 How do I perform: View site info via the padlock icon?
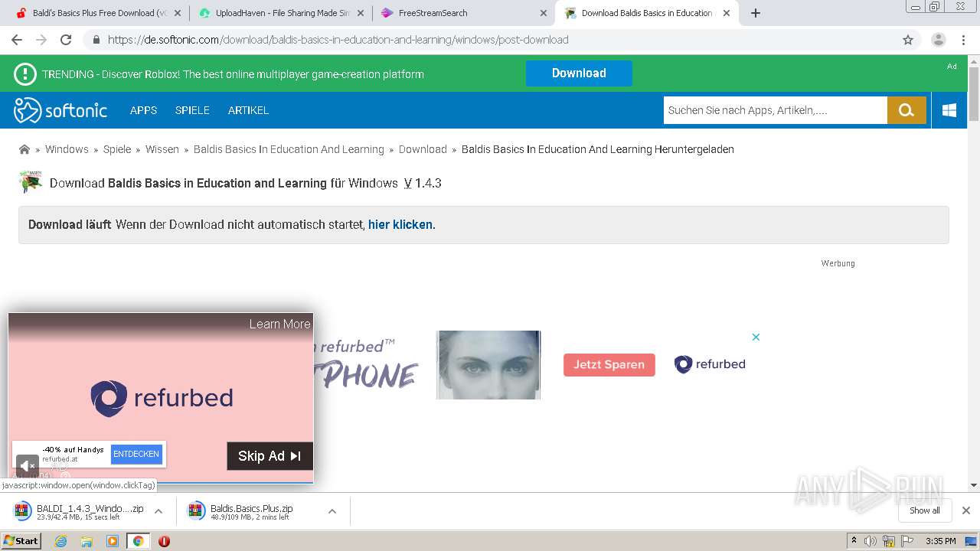click(96, 40)
